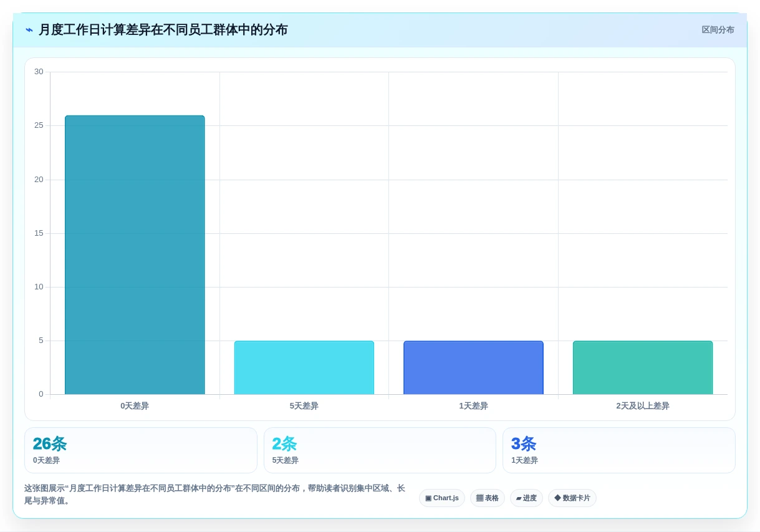Image resolution: width=760 pixels, height=532 pixels.
Task: Select the 26条 data card
Action: point(141,450)
